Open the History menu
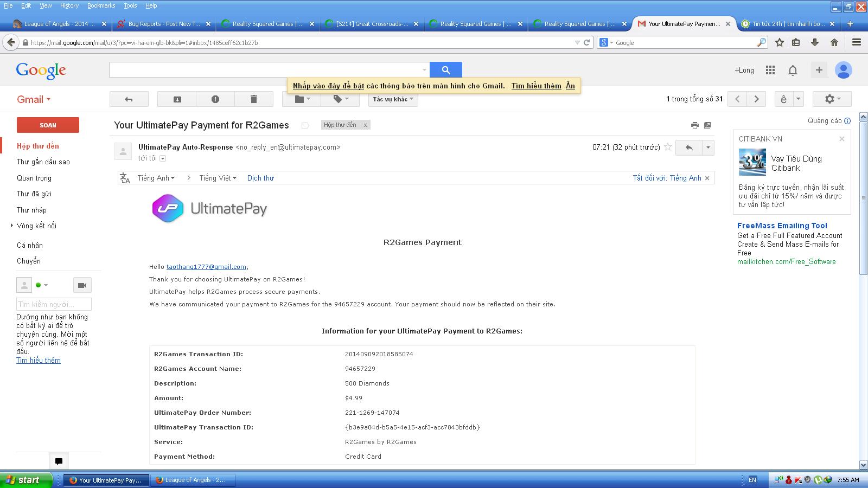The image size is (868, 488). coord(69,5)
